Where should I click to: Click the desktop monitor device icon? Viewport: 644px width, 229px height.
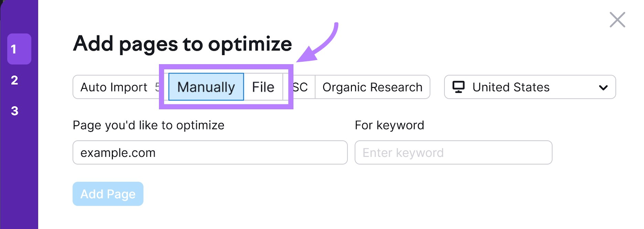[x=458, y=87]
